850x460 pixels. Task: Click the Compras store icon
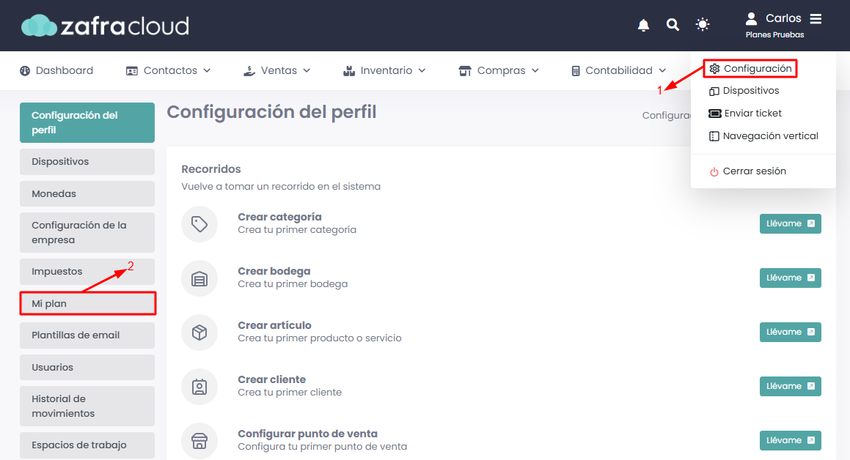click(x=465, y=70)
